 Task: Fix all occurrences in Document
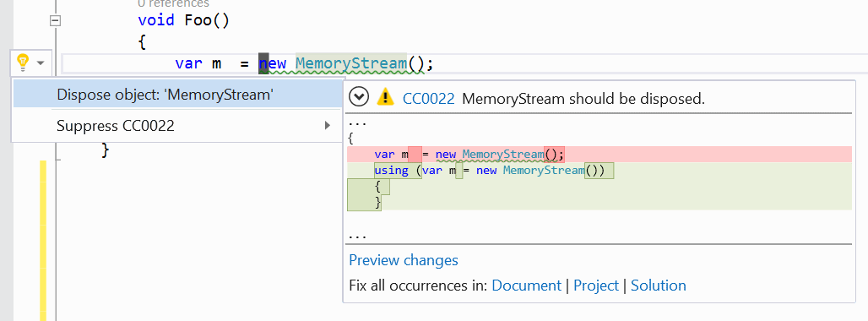click(x=526, y=286)
